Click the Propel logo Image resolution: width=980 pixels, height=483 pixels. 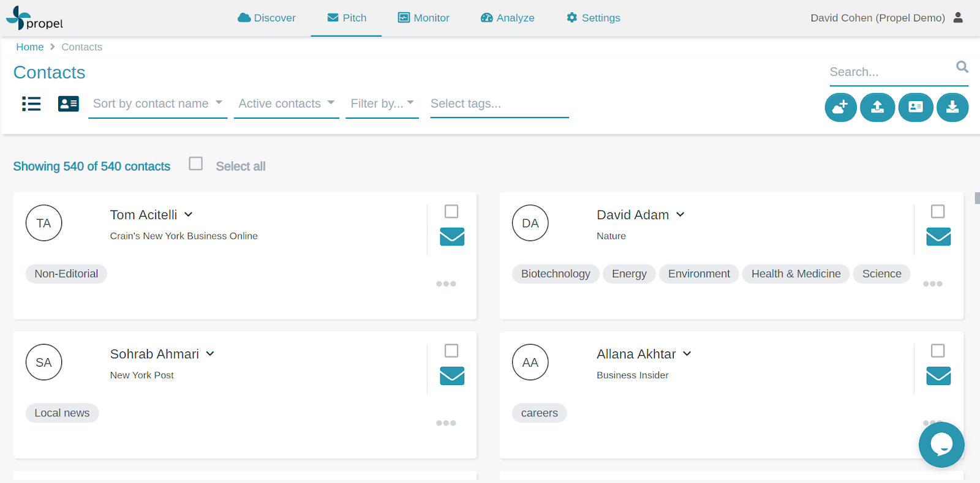click(35, 18)
